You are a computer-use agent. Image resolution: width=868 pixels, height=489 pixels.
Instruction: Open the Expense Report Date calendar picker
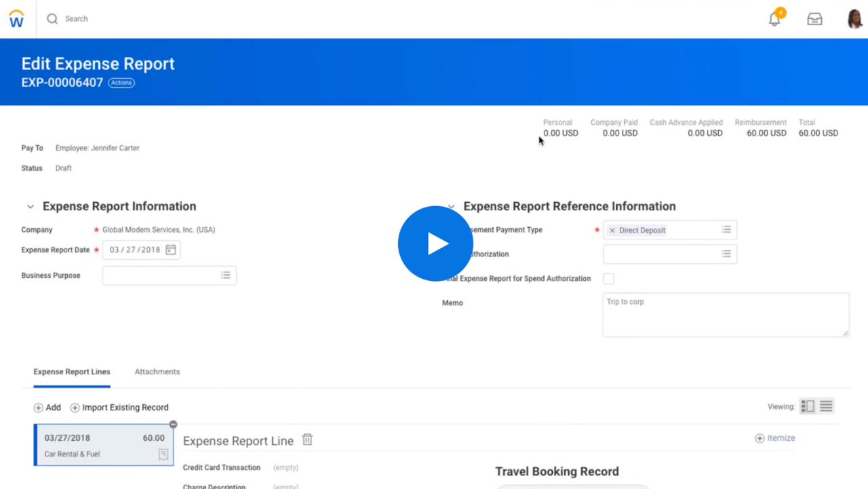(x=171, y=250)
